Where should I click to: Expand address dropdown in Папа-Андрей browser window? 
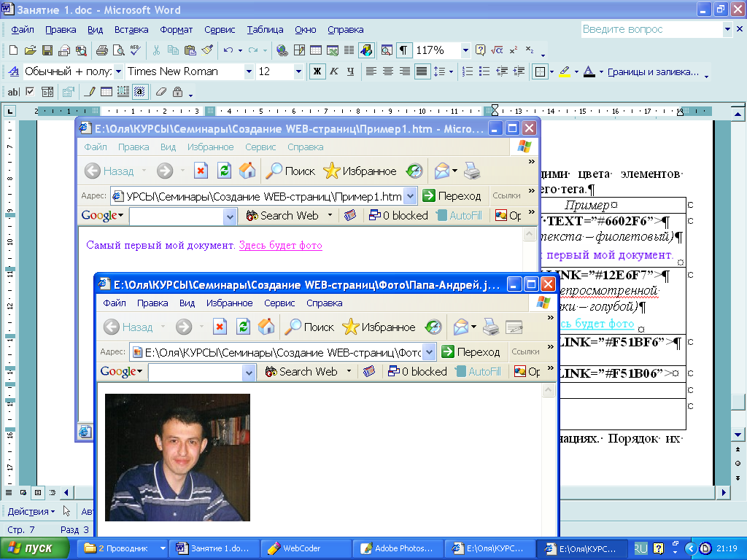point(429,352)
